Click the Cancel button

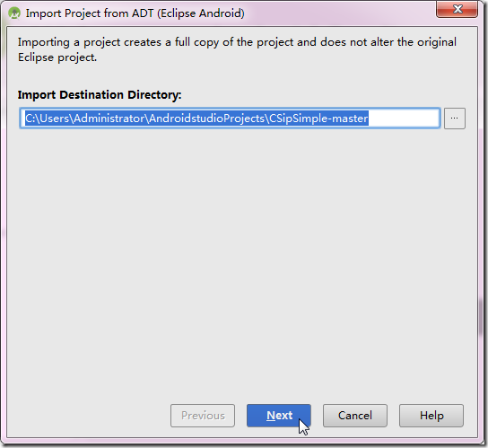coord(355,416)
